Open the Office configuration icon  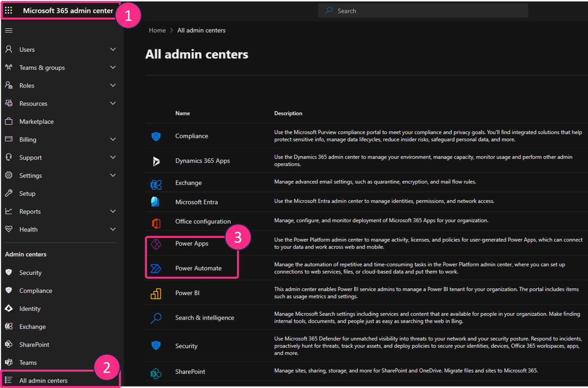(156, 221)
